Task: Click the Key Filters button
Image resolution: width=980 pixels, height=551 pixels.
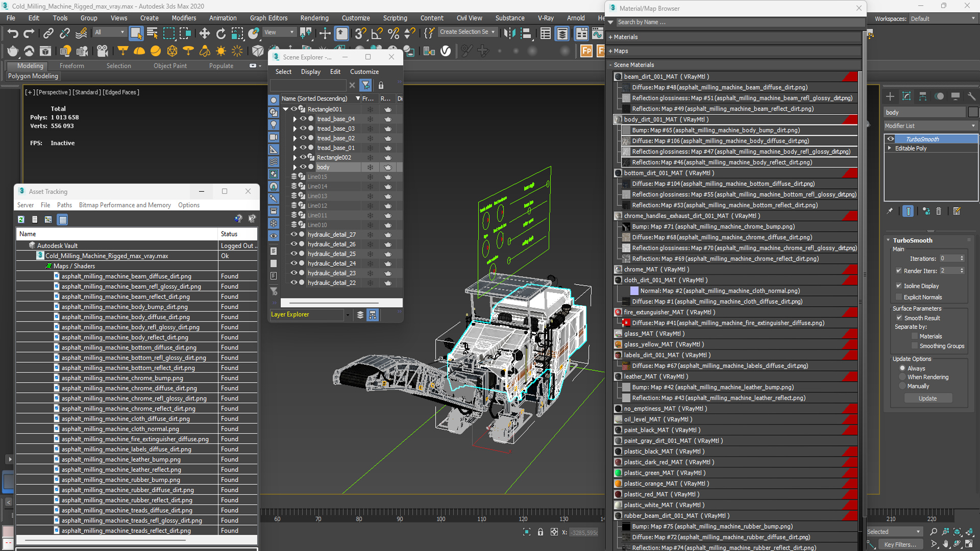Action: [900, 544]
